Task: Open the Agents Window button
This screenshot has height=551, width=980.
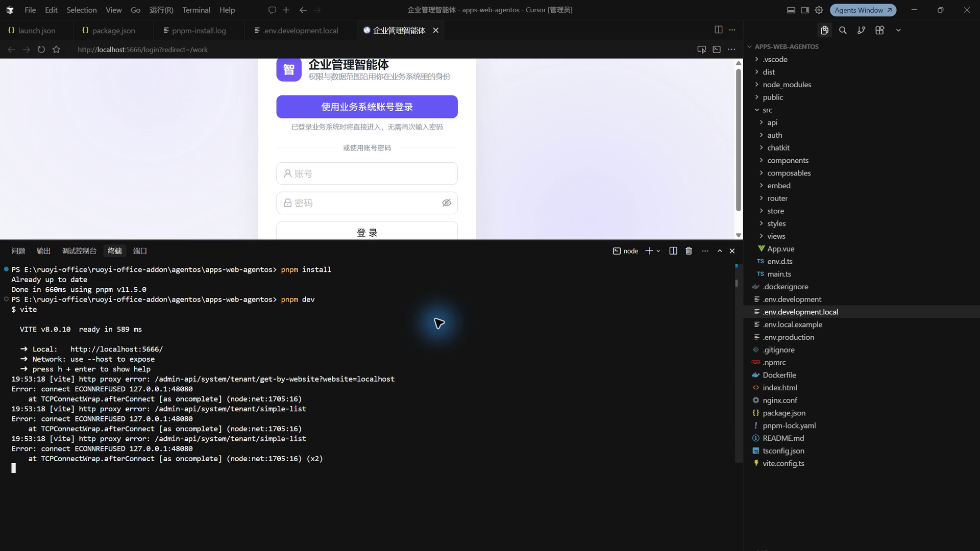Action: coord(863,10)
